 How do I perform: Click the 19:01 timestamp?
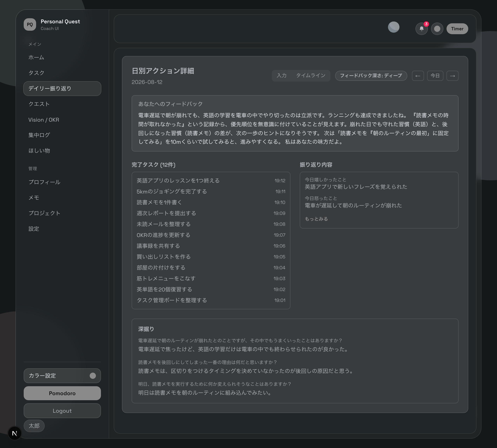tap(280, 300)
